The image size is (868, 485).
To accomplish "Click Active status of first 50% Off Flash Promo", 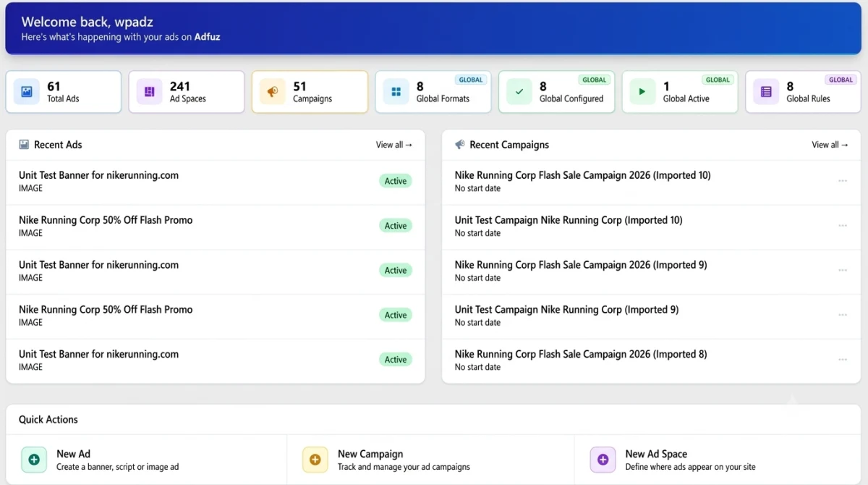I will (396, 226).
